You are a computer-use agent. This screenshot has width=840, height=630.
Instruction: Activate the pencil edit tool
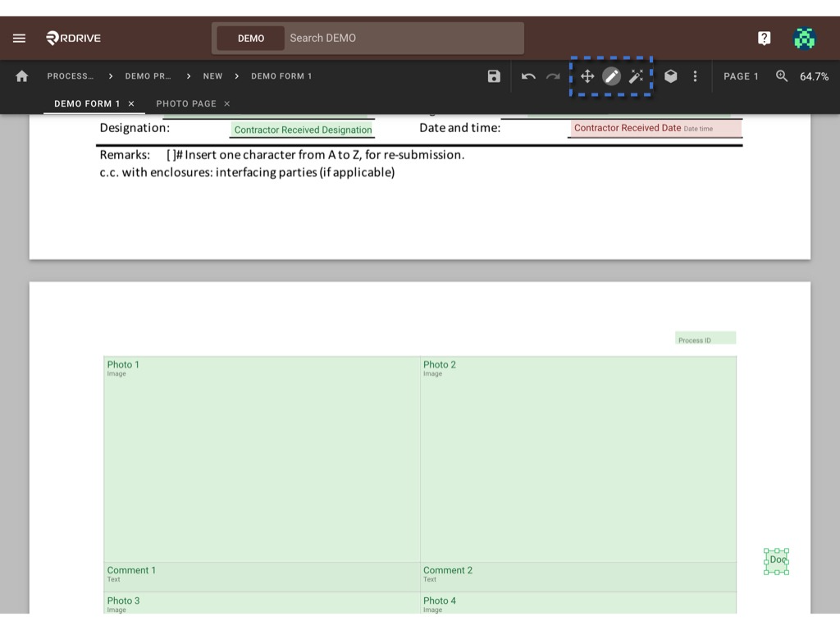pos(611,76)
